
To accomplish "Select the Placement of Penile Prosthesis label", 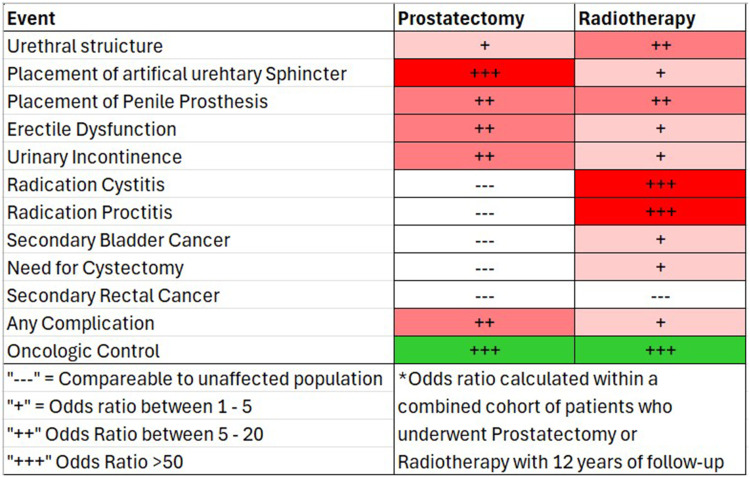I will pyautogui.click(x=137, y=102).
